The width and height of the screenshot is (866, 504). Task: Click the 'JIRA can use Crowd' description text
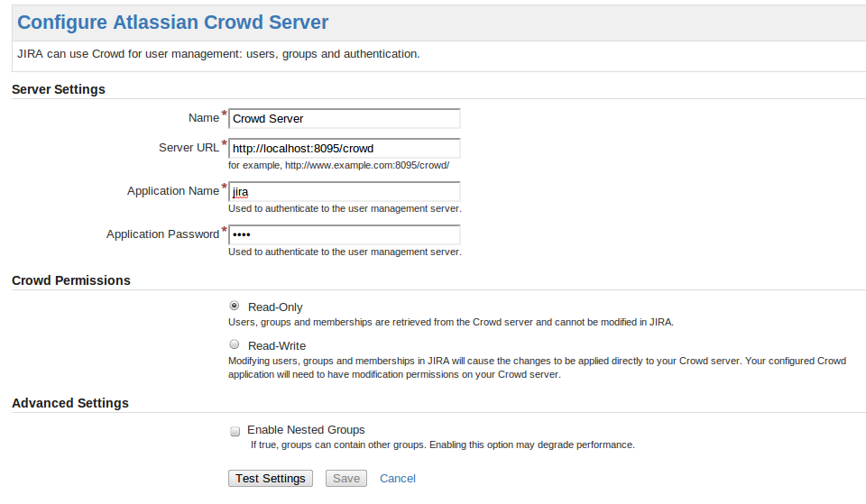coord(218,54)
